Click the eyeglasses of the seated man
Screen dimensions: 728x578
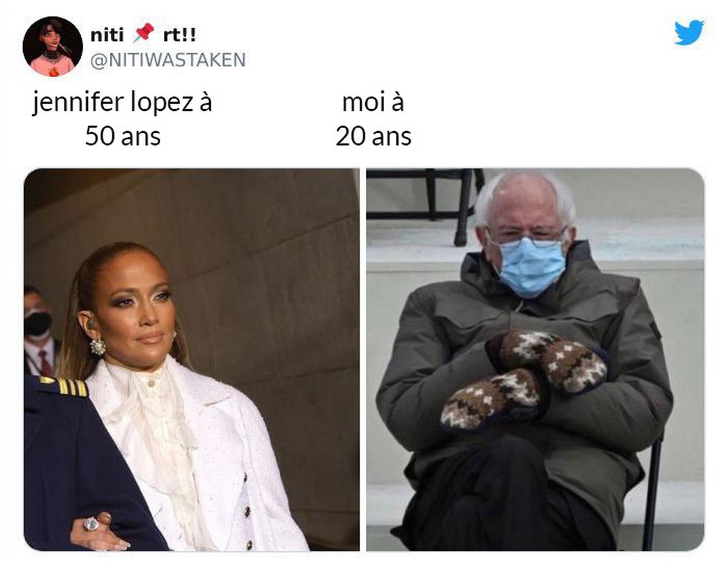point(527,235)
